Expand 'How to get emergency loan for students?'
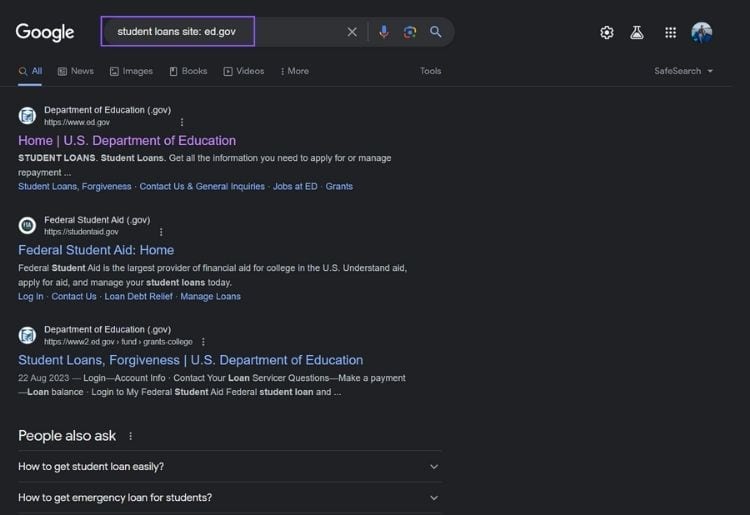The height and width of the screenshot is (515, 750). [230, 498]
